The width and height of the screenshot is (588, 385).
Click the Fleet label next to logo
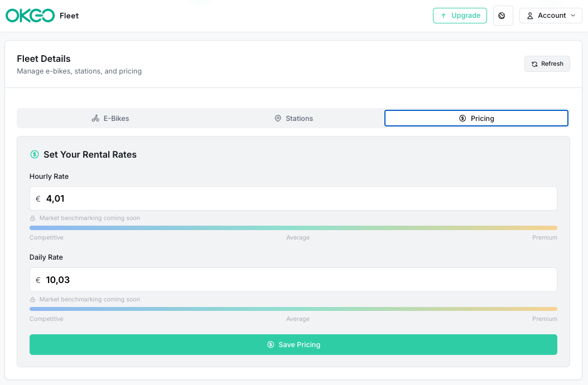[69, 16]
